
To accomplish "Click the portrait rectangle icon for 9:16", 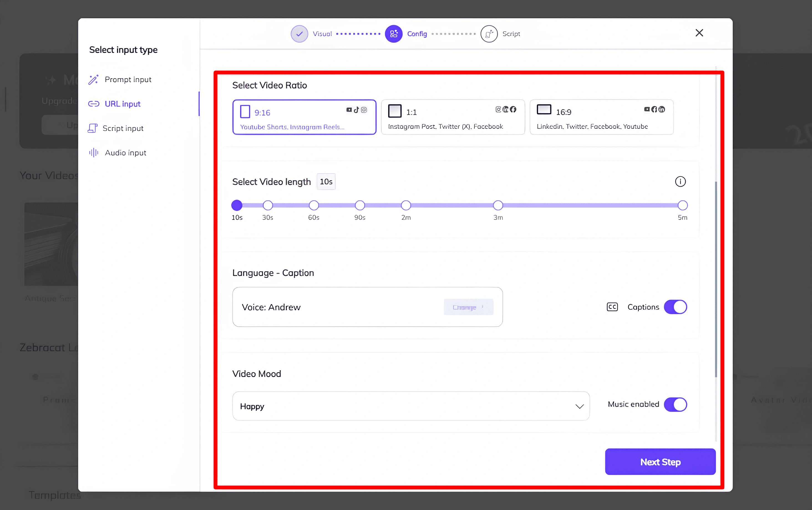I will point(245,112).
